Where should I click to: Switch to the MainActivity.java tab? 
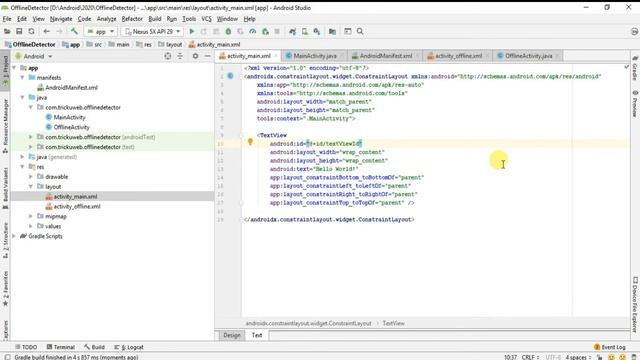pos(314,56)
